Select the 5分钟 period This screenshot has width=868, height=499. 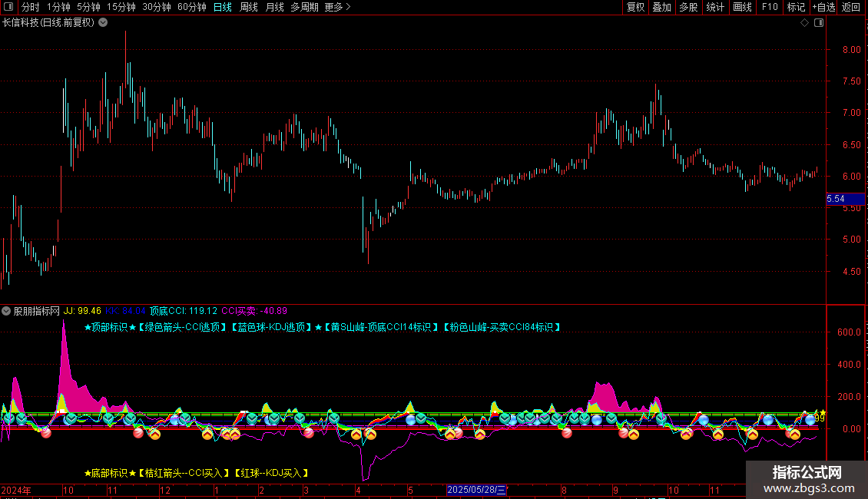coord(88,7)
